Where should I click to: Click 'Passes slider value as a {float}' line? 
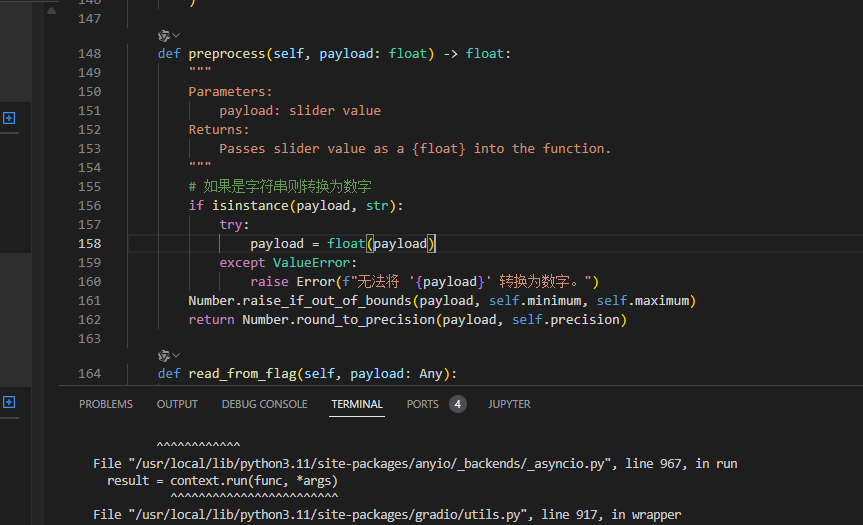(x=415, y=149)
